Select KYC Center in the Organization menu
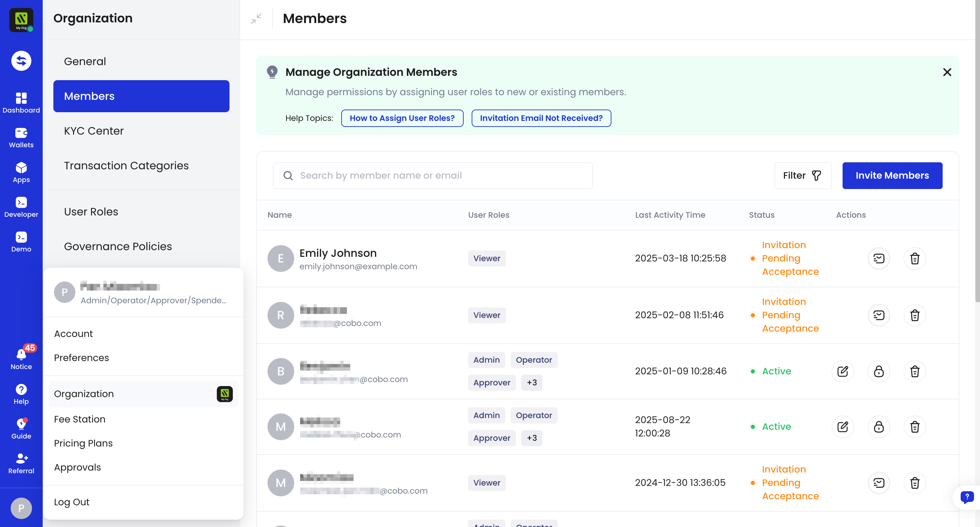The width and height of the screenshot is (980, 527). (x=94, y=131)
